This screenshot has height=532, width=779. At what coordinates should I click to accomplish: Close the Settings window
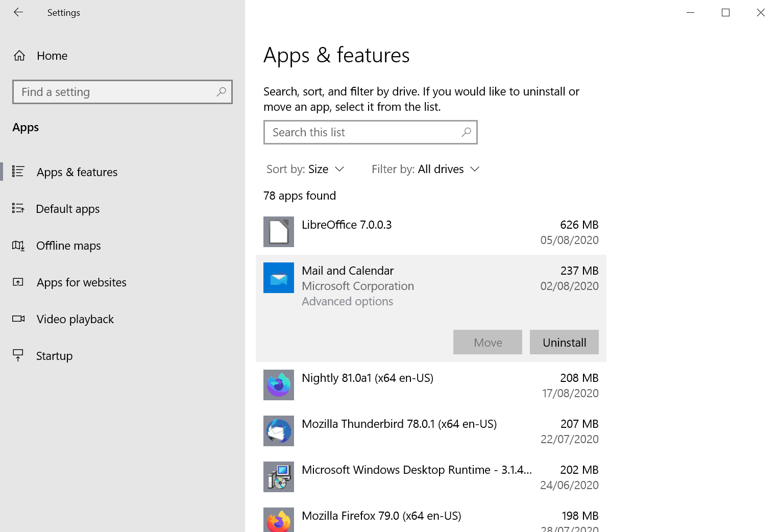pos(761,12)
